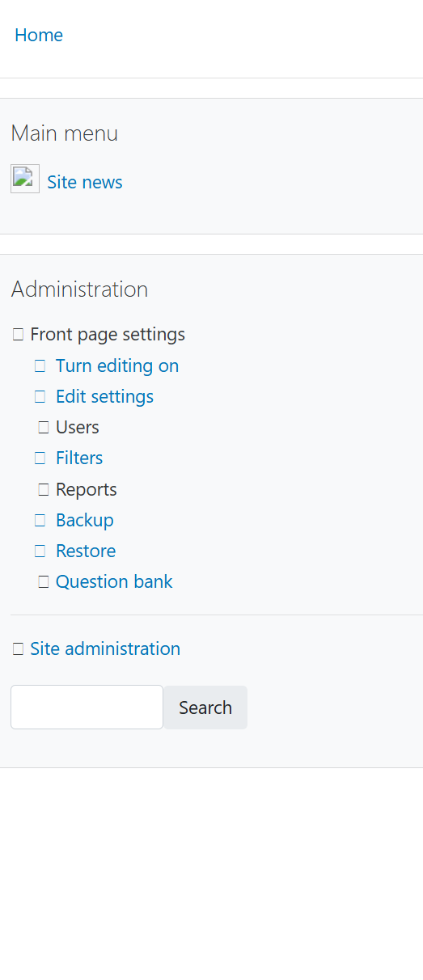Click the broken image icon beside Site news
Screen dimensions: 423x980
click(x=25, y=179)
